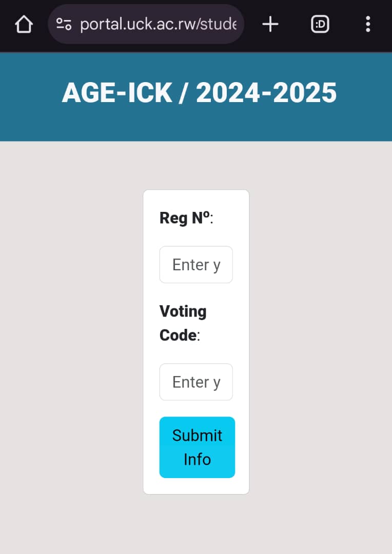
Task: Click gray background beneath the form card
Action: pyautogui.click(x=196, y=523)
